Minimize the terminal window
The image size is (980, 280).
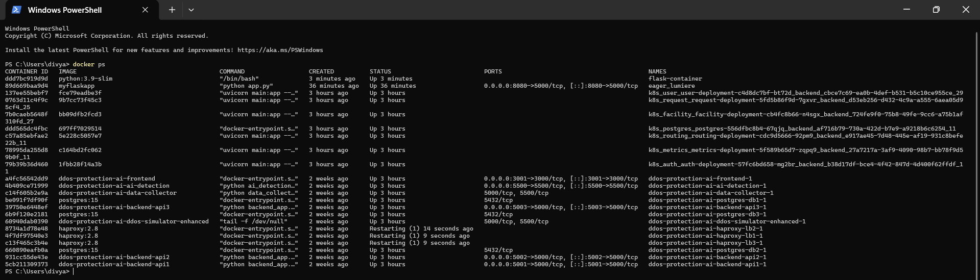(907, 10)
